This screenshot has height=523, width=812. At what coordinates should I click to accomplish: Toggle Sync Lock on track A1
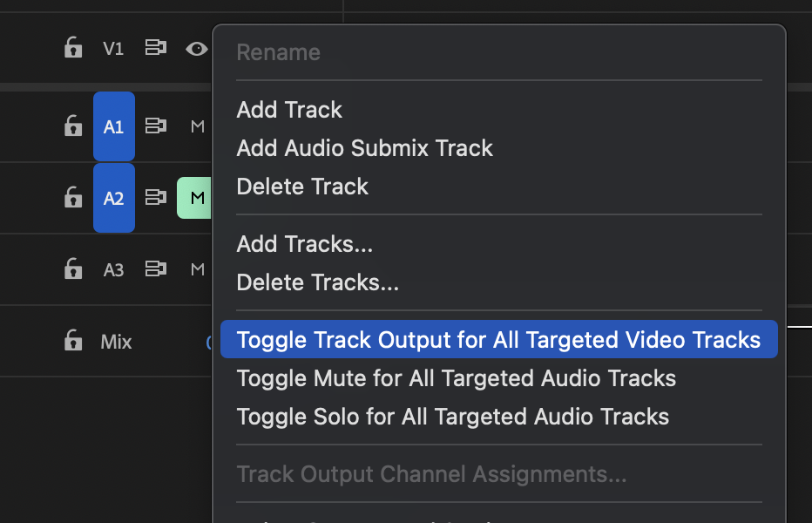(155, 126)
